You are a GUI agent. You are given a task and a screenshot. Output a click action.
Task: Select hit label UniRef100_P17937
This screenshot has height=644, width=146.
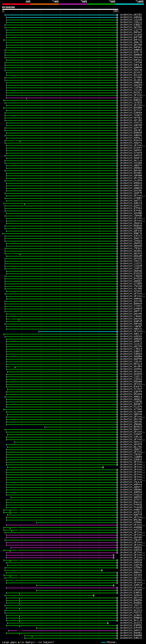pos(131,389)
